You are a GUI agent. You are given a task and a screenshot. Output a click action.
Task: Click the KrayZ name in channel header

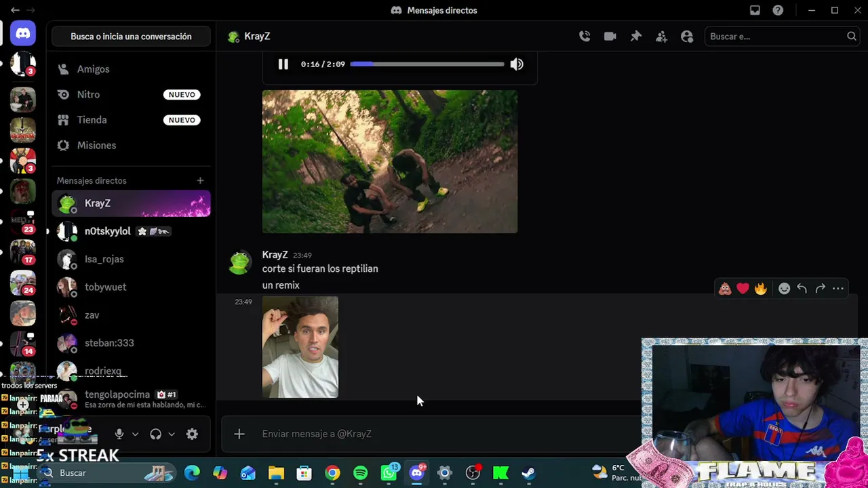pos(257,37)
